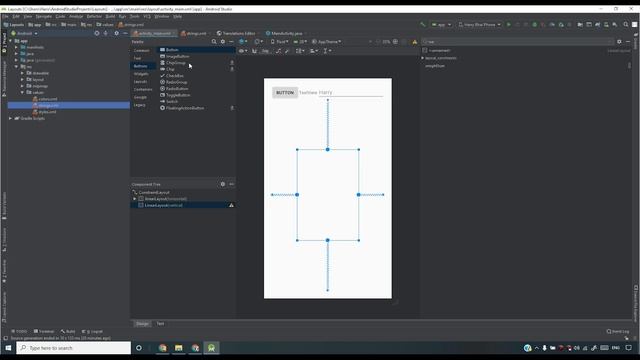
Task: Click the attributes panel search field
Action: point(517,42)
